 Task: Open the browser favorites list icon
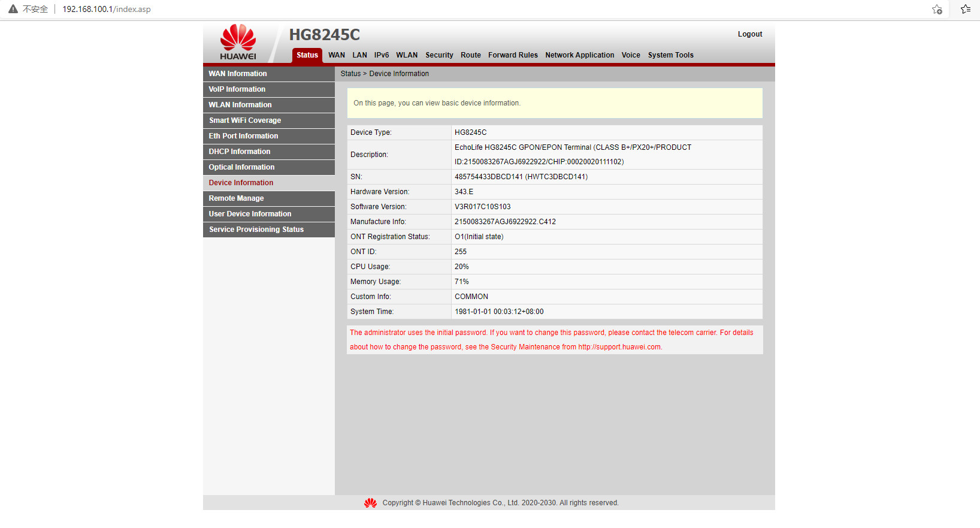(x=966, y=9)
